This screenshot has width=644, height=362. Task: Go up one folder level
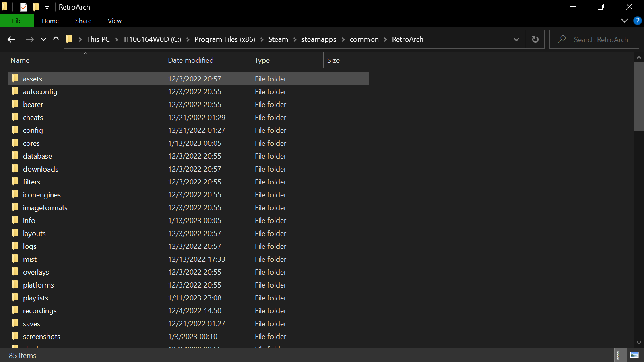(x=56, y=39)
